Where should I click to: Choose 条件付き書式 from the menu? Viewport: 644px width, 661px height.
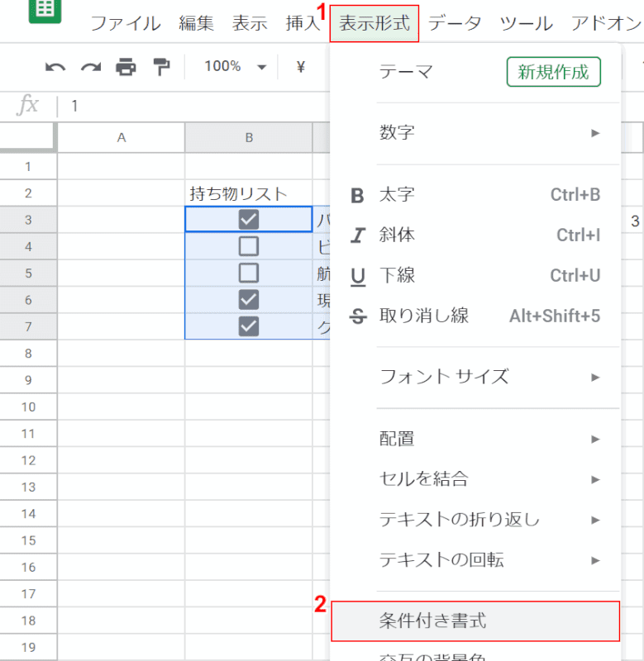pyautogui.click(x=475, y=621)
